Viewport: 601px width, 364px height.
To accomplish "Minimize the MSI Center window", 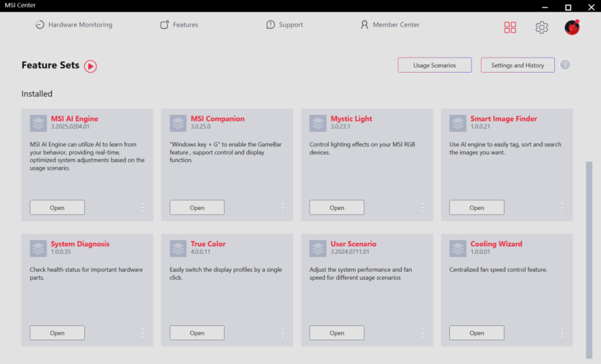I will tap(545, 7).
